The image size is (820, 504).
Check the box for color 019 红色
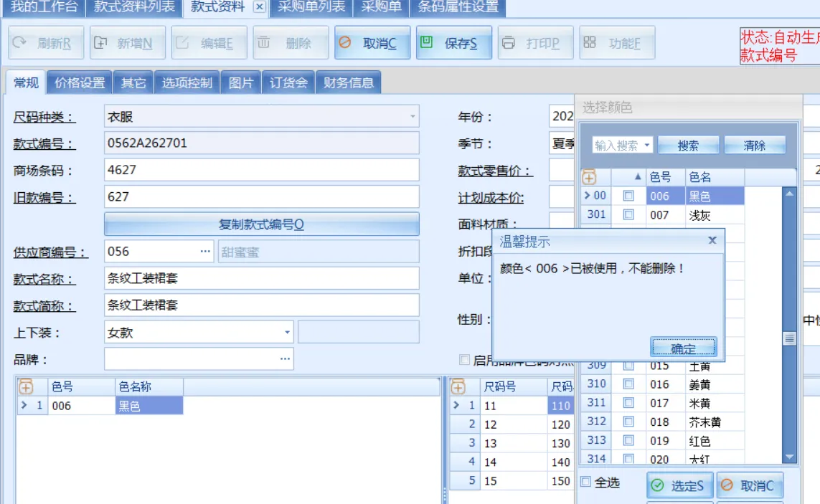pos(628,441)
